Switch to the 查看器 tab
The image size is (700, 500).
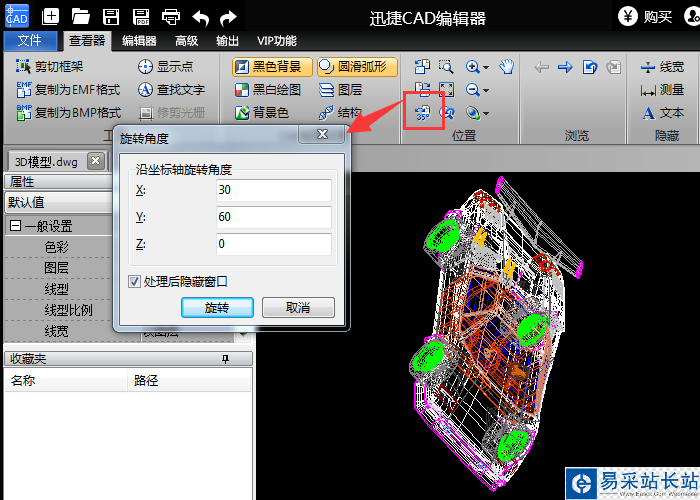87,41
